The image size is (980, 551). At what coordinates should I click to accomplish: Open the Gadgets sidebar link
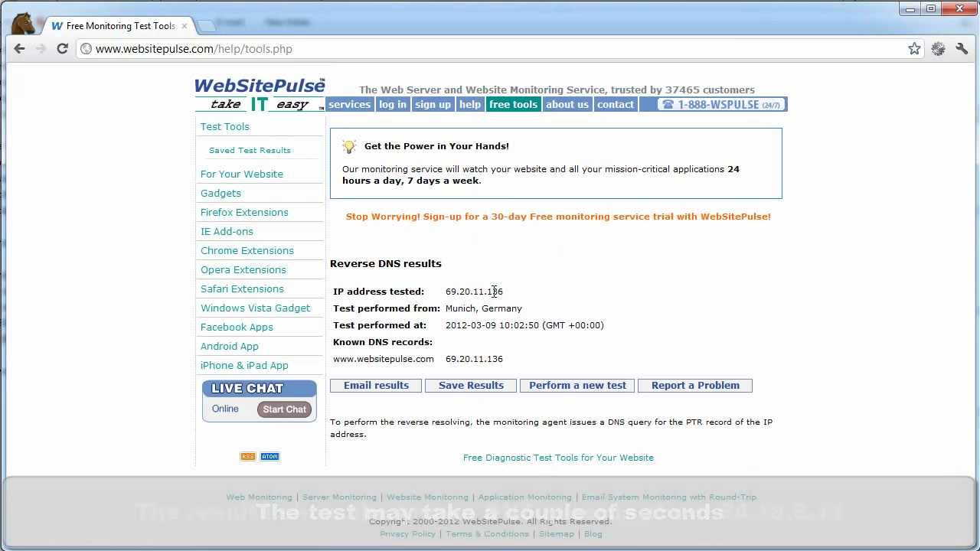click(220, 193)
